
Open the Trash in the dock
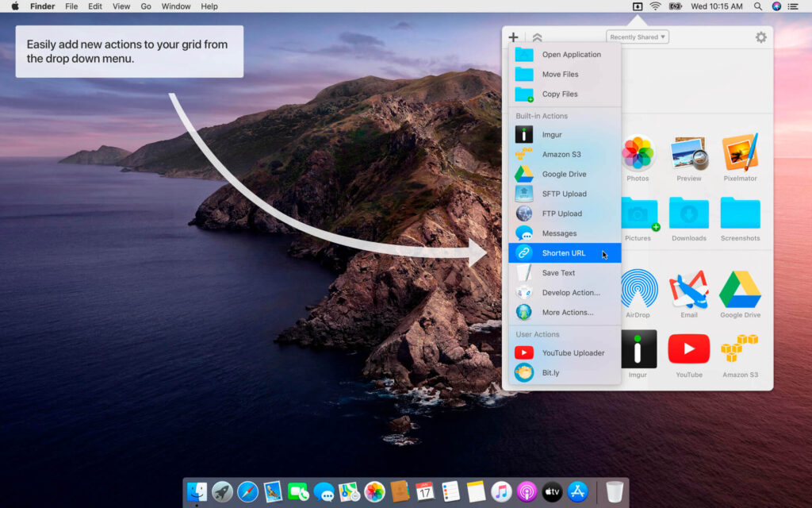[613, 492]
